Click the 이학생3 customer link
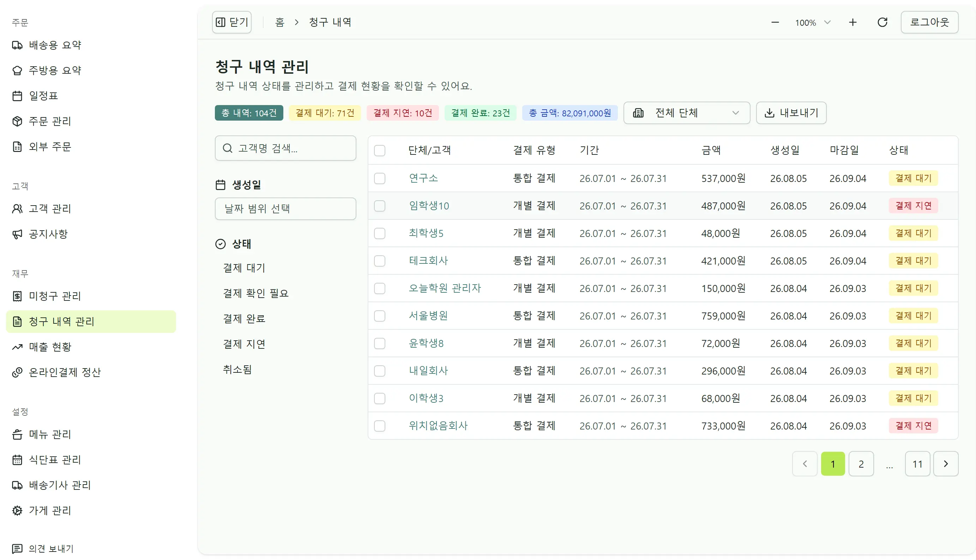 pyautogui.click(x=426, y=398)
